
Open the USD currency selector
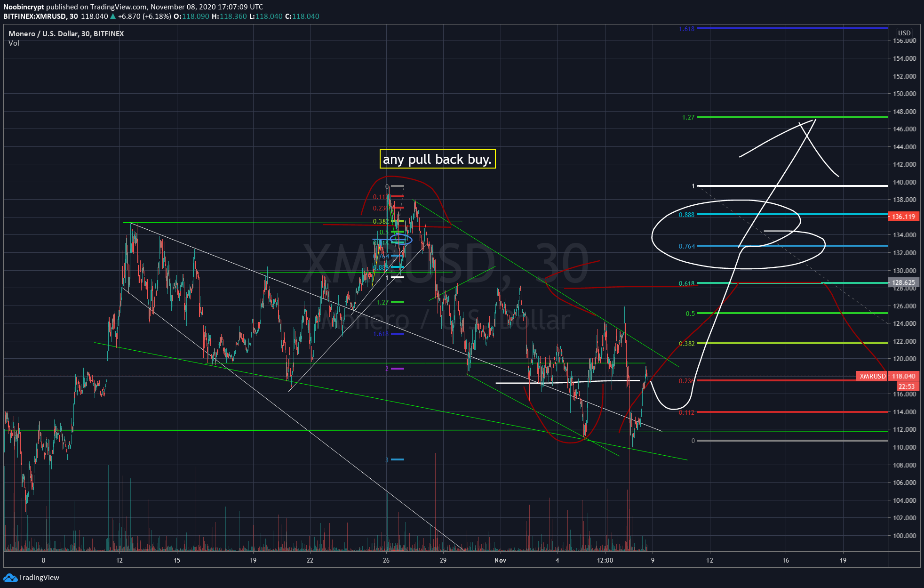point(904,33)
